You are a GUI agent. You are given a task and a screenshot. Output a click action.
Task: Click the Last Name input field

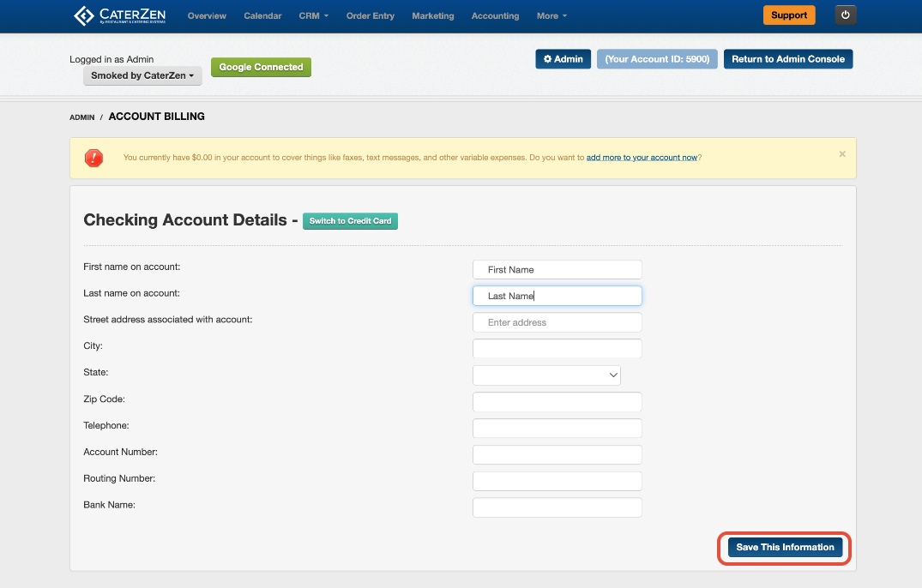coord(557,296)
